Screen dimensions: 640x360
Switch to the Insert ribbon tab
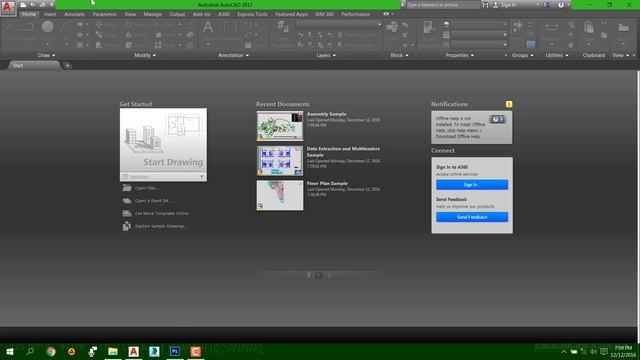50,14
